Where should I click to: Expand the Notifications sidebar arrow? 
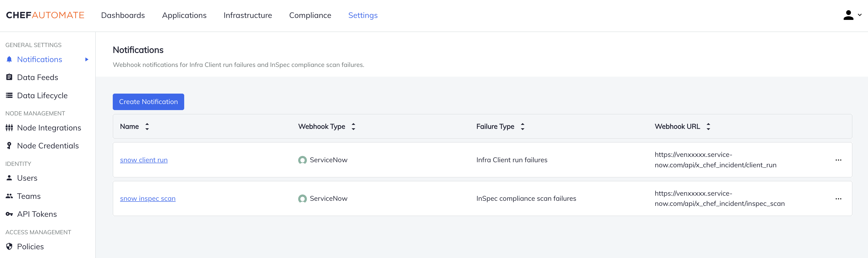[x=87, y=59]
